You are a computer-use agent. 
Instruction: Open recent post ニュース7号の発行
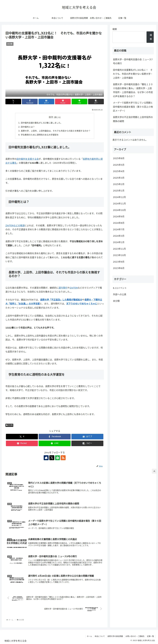click(133, 62)
